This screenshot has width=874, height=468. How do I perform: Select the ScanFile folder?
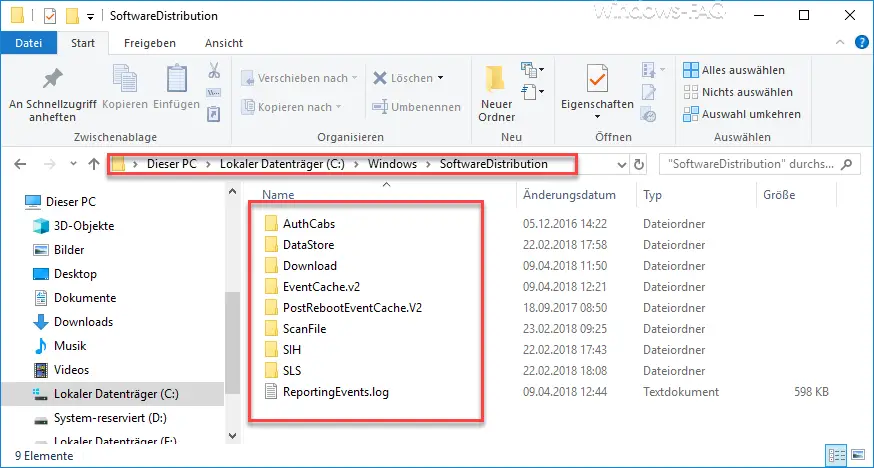304,329
